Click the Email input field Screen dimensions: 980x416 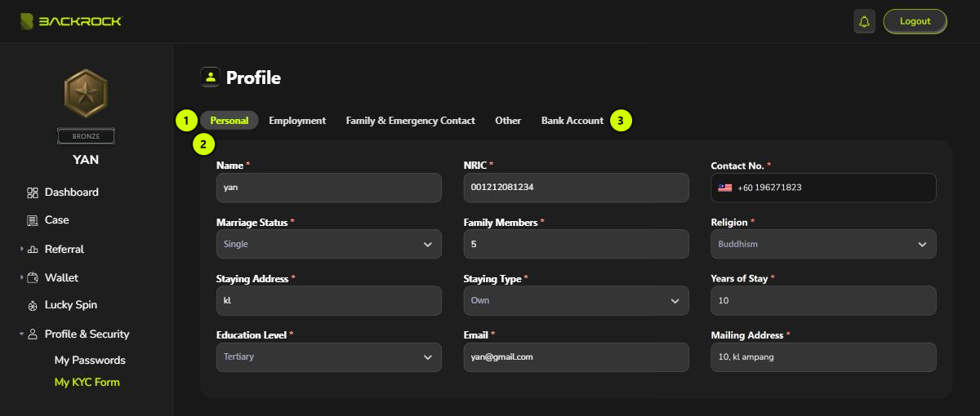click(x=577, y=357)
